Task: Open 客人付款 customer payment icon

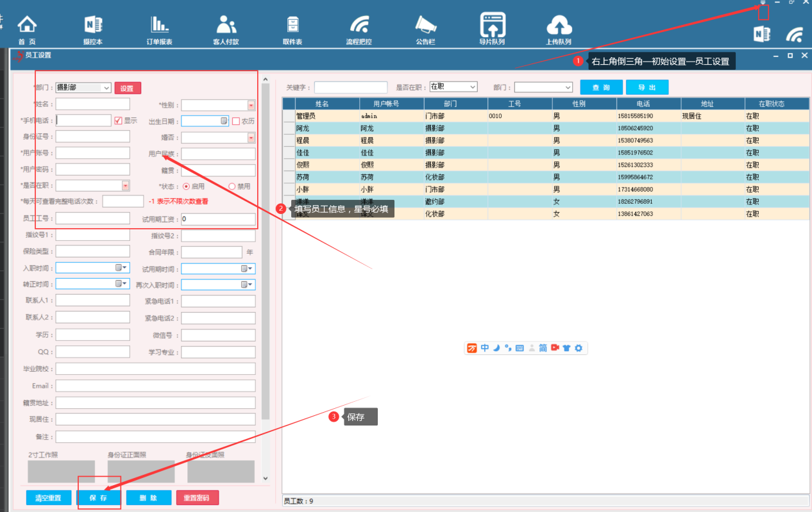Action: tap(226, 26)
